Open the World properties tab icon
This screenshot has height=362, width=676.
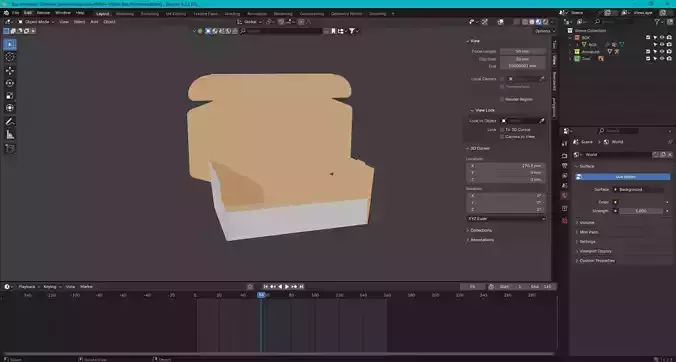click(564, 196)
